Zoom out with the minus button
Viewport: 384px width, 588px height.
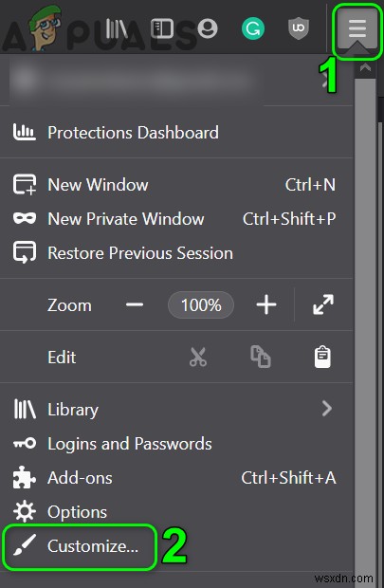tap(135, 304)
